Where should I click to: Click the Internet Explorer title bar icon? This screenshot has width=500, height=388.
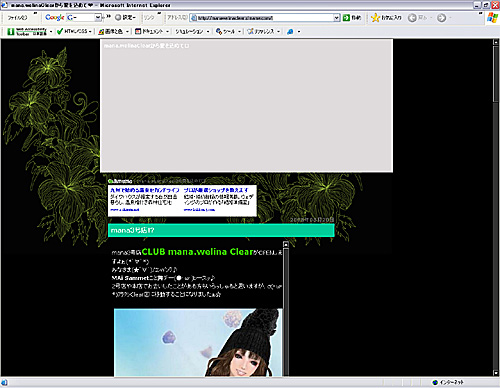[5, 5]
